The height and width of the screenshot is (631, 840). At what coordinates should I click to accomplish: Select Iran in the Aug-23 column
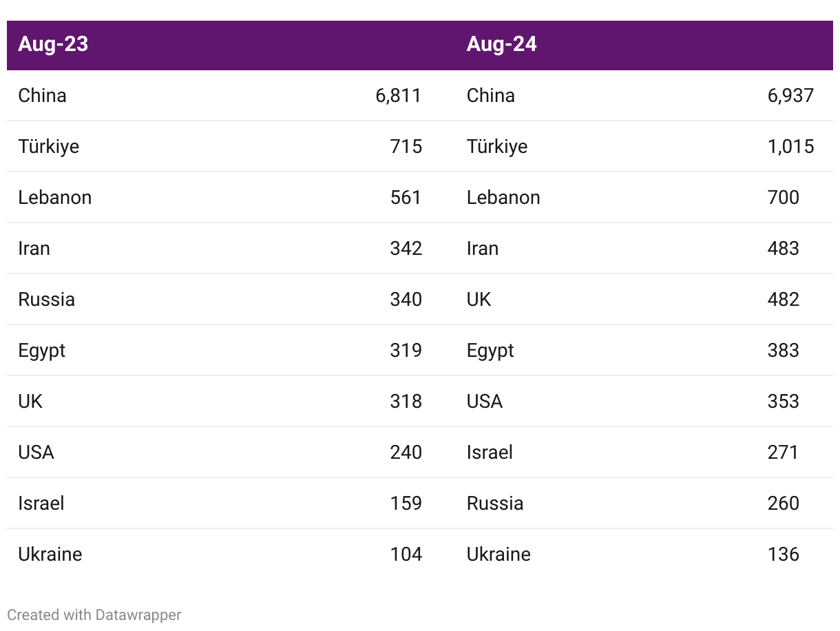[34, 248]
